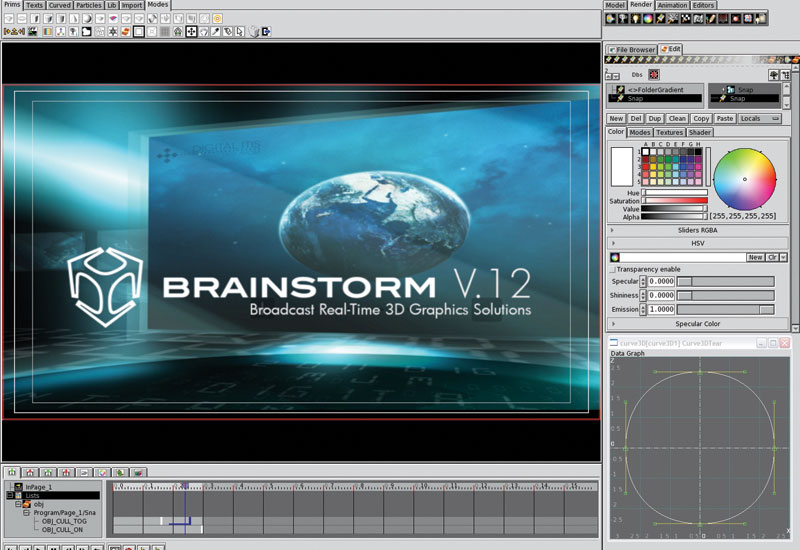Click the Del button
Screen dimensions: 800x550
tap(636, 118)
